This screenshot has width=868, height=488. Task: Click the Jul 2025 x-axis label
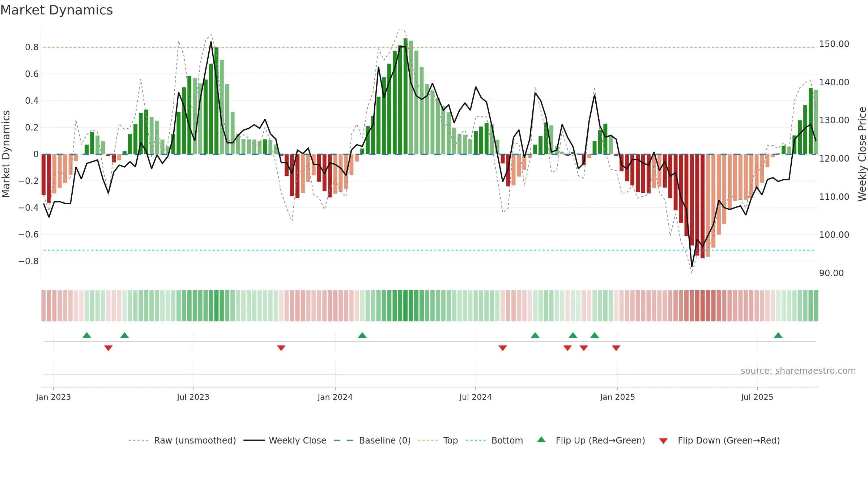[x=757, y=397]
